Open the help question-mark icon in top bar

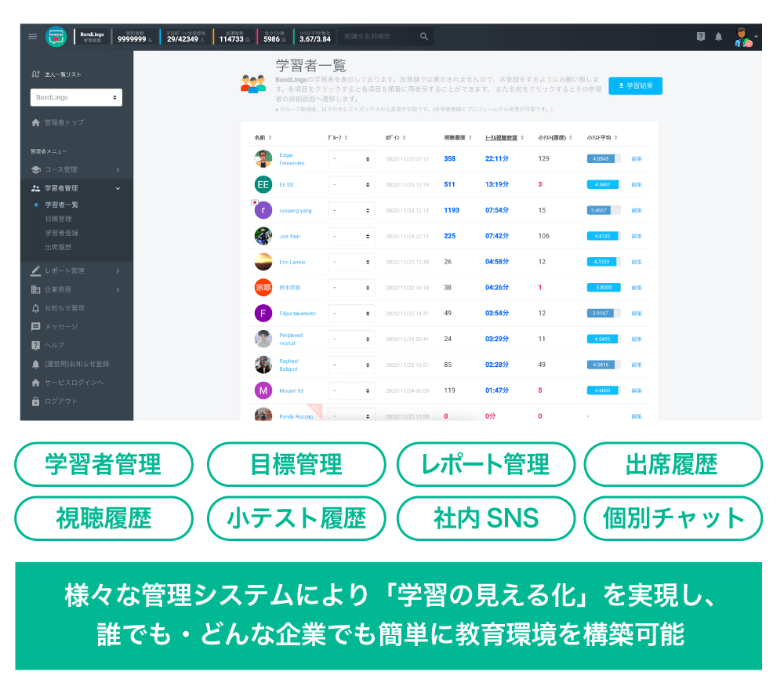[x=700, y=37]
